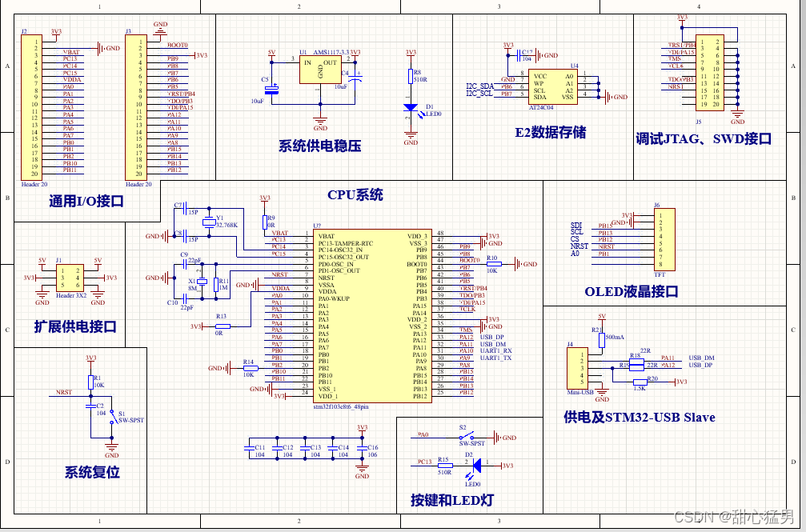Select polarized capacitor C4 10uF
806x532 pixels.
(x=355, y=80)
